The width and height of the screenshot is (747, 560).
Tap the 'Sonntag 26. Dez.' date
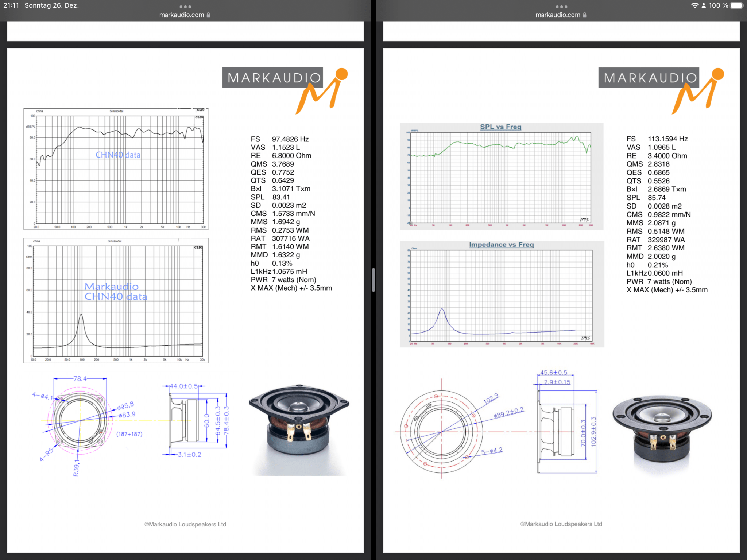52,5
